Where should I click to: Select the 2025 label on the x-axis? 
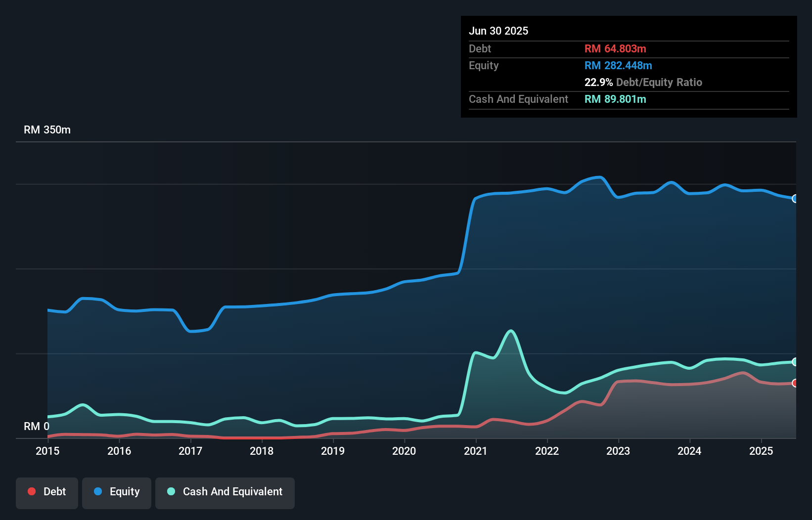[x=761, y=451]
